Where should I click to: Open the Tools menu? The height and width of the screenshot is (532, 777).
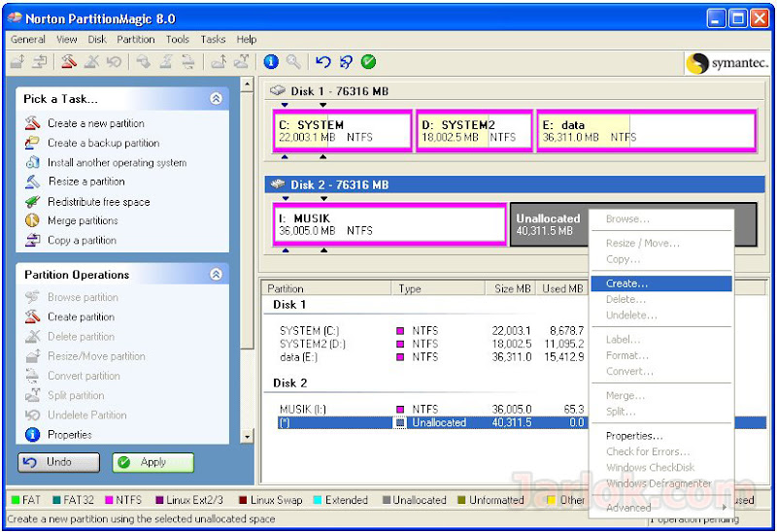pyautogui.click(x=178, y=39)
